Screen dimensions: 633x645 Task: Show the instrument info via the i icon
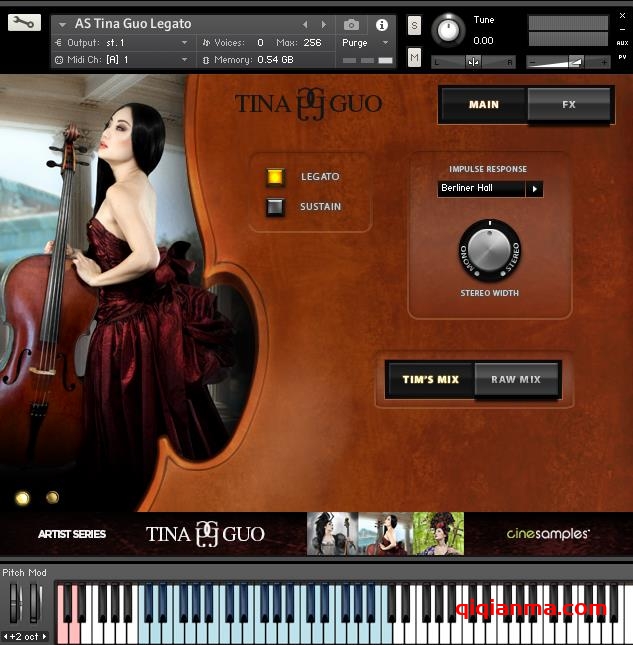(x=382, y=25)
